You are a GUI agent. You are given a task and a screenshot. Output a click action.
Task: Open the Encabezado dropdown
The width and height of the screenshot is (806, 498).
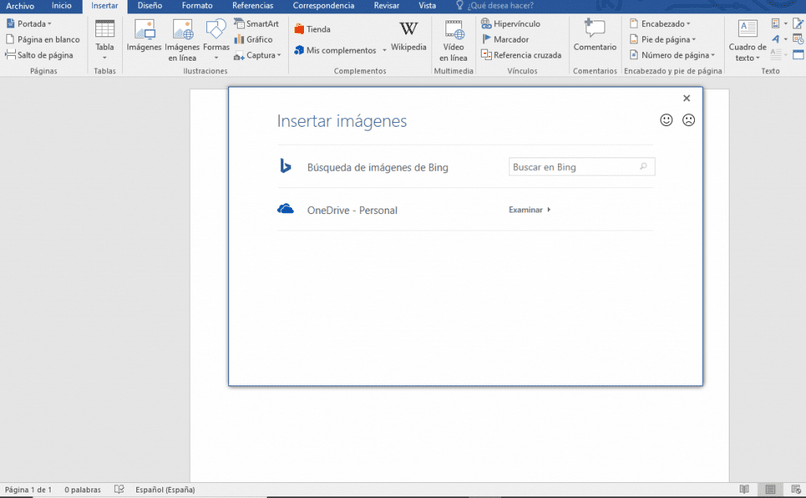point(660,24)
